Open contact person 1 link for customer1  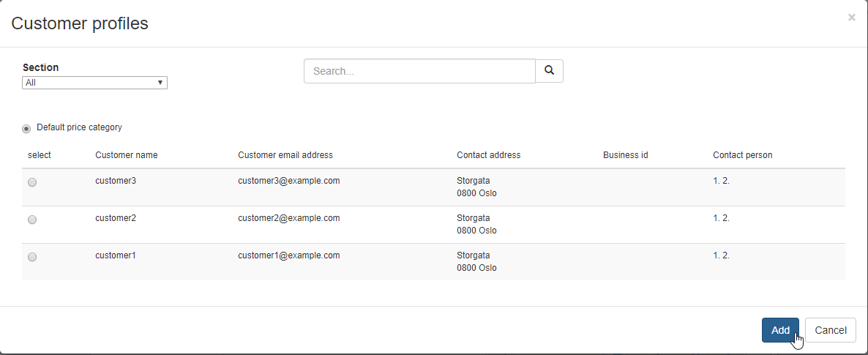pos(716,255)
